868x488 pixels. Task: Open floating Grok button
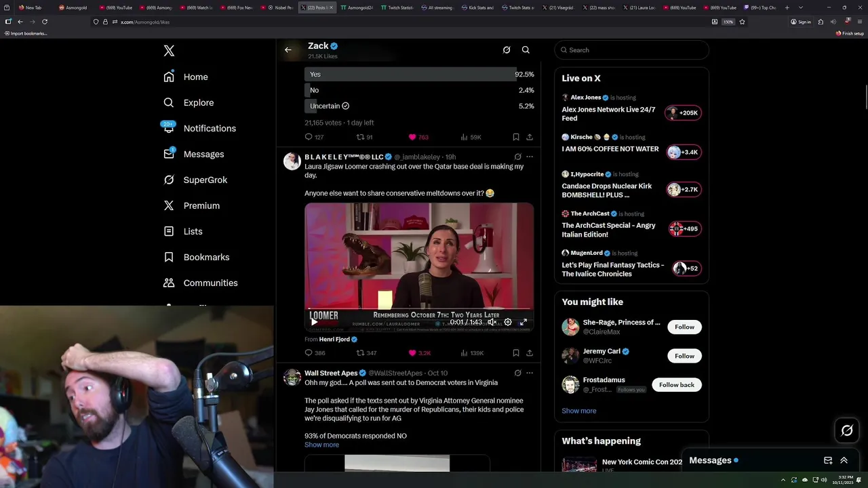coord(847,430)
